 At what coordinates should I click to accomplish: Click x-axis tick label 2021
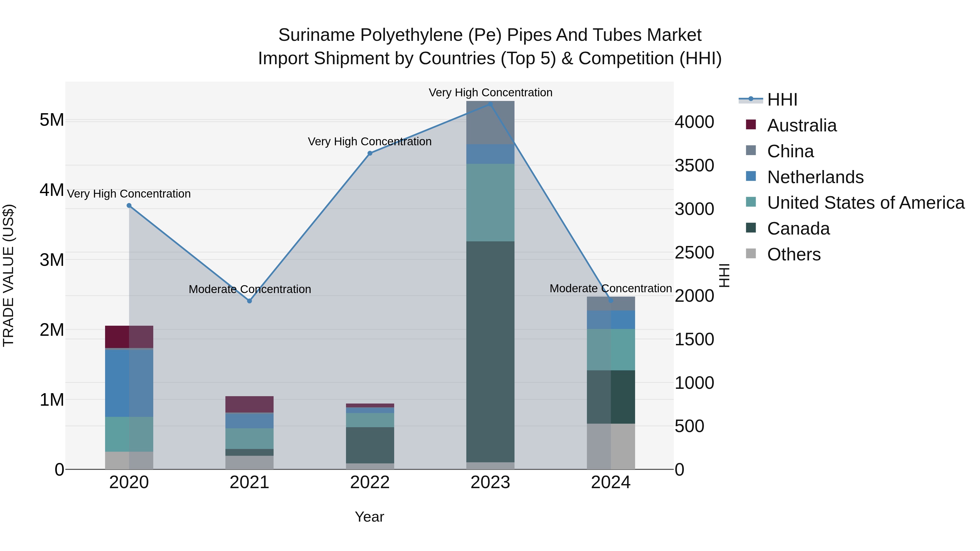[250, 482]
